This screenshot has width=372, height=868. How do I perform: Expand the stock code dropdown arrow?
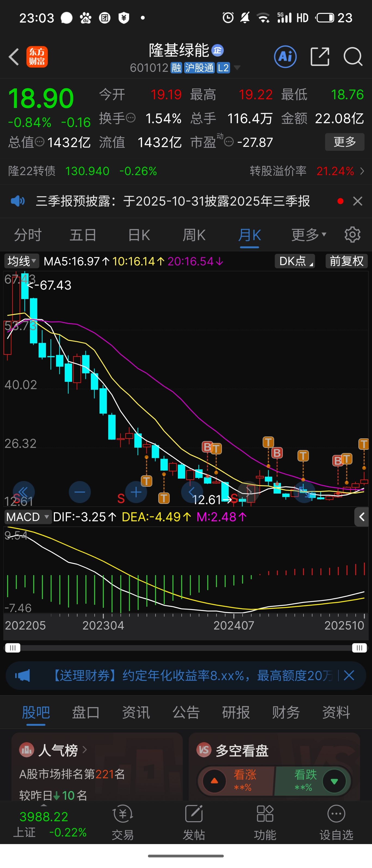pyautogui.click(x=237, y=68)
